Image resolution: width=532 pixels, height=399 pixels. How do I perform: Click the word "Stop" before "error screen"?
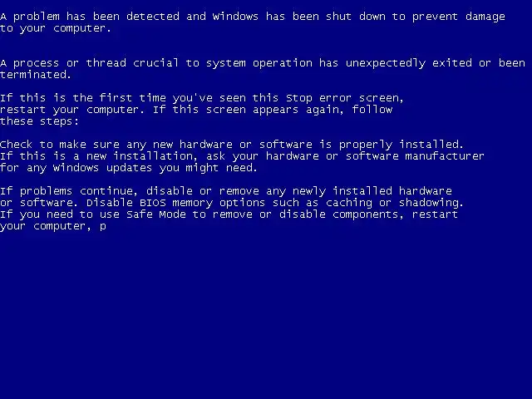click(299, 99)
